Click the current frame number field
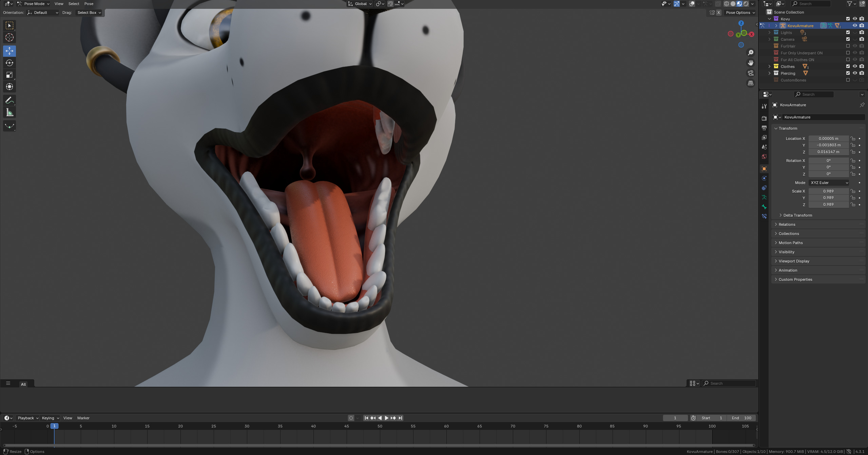The height and width of the screenshot is (455, 868). point(675,418)
